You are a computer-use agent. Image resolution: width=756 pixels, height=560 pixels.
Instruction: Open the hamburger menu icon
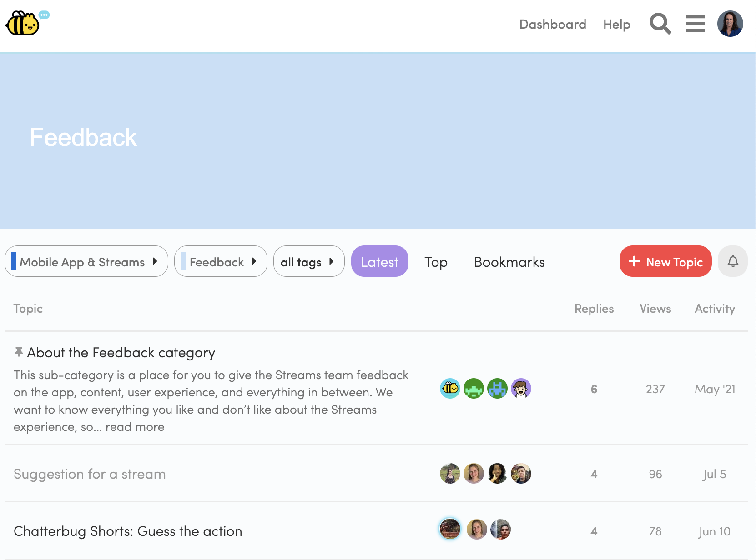695,24
